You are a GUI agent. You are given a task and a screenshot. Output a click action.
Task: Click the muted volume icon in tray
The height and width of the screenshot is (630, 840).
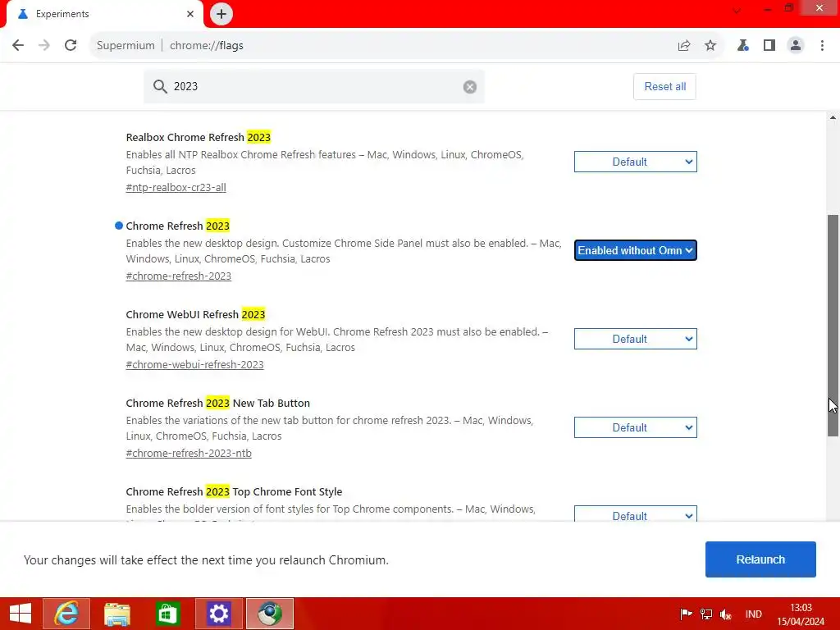pos(726,614)
